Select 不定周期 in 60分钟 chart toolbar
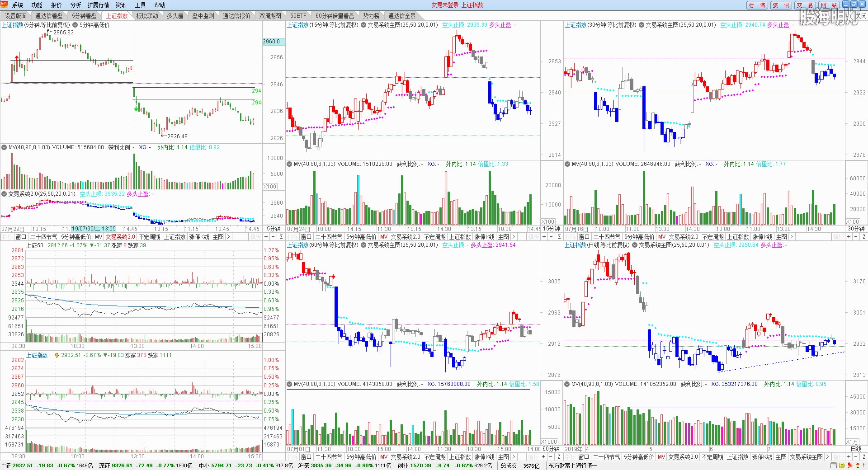The height and width of the screenshot is (470, 868). tap(435, 457)
